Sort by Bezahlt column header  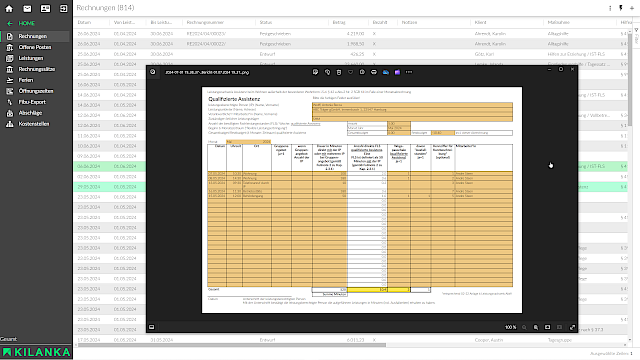click(380, 22)
